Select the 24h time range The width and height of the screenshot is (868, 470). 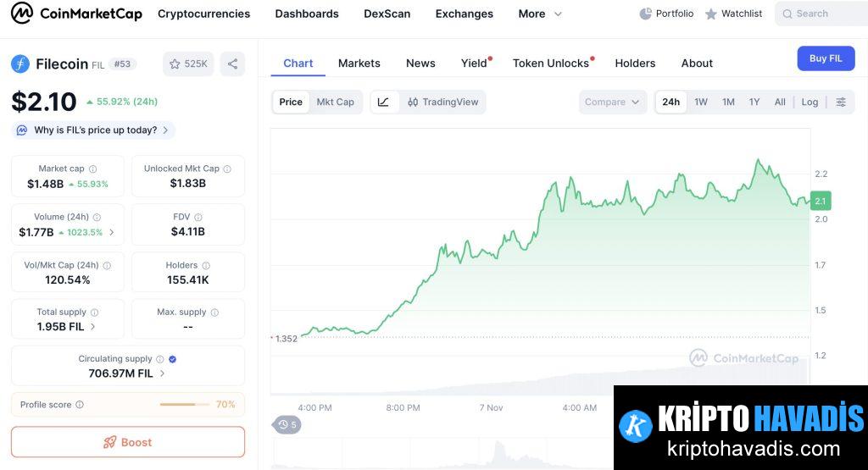[671, 102]
